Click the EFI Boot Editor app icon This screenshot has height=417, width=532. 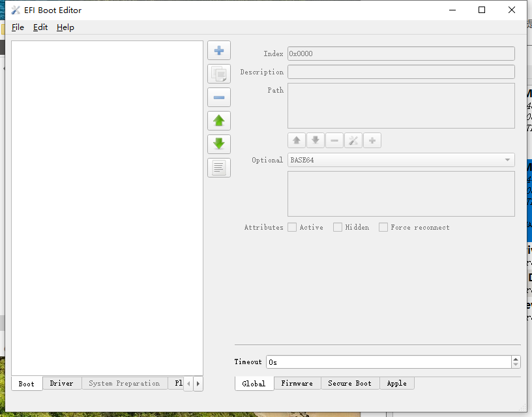15,10
